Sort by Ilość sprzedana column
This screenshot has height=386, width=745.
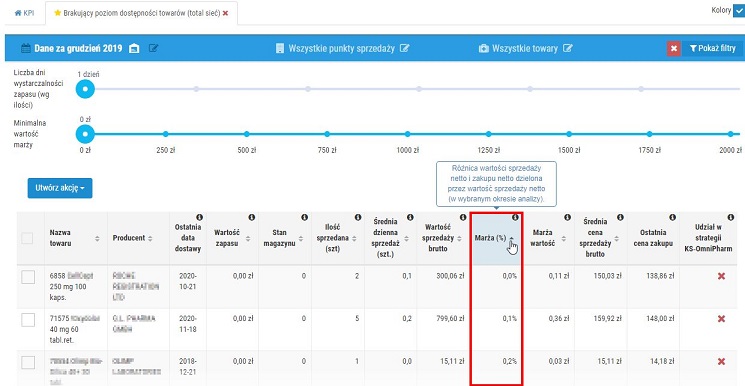(x=353, y=239)
